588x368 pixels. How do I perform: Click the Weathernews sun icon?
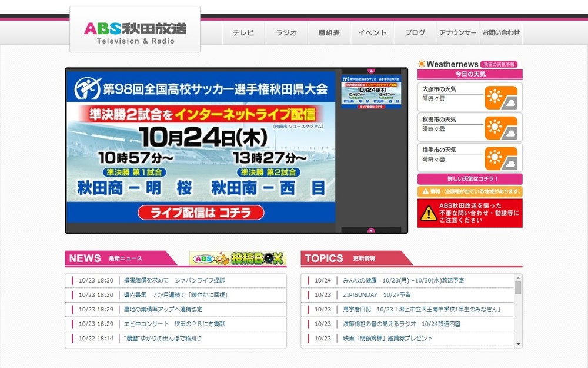tap(421, 64)
